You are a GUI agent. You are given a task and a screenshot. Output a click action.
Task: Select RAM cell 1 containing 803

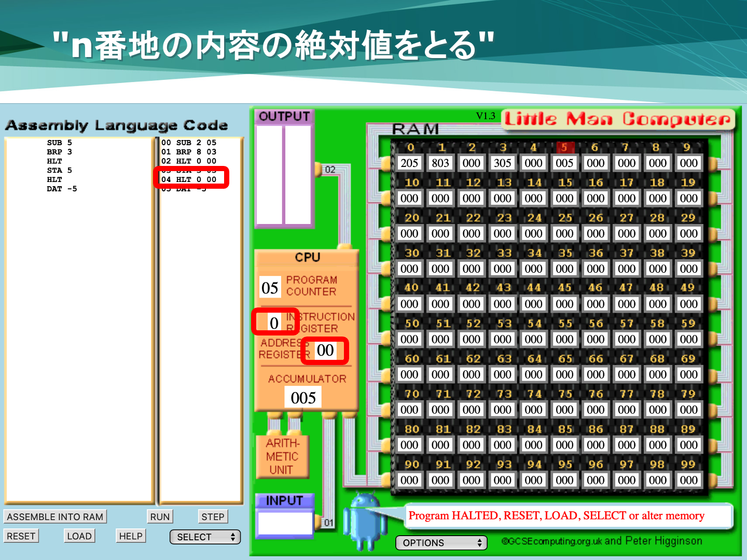coord(440,163)
